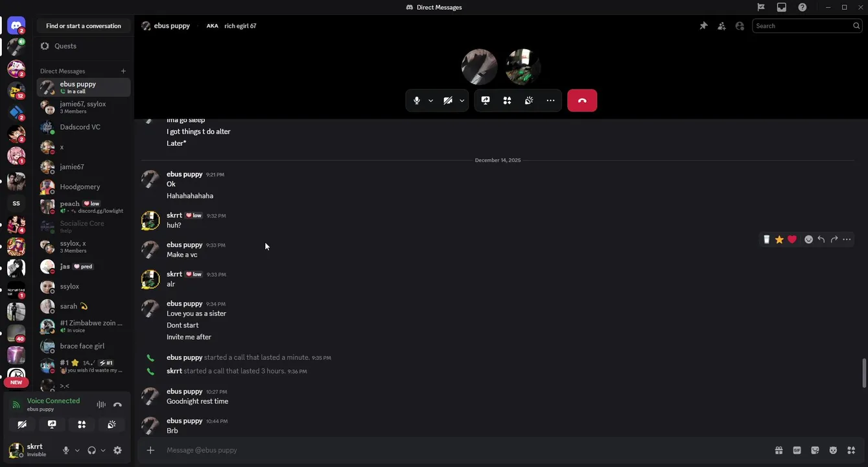The image size is (868, 467).
Task: Open soundboard from the voice panel
Action: [111, 424]
